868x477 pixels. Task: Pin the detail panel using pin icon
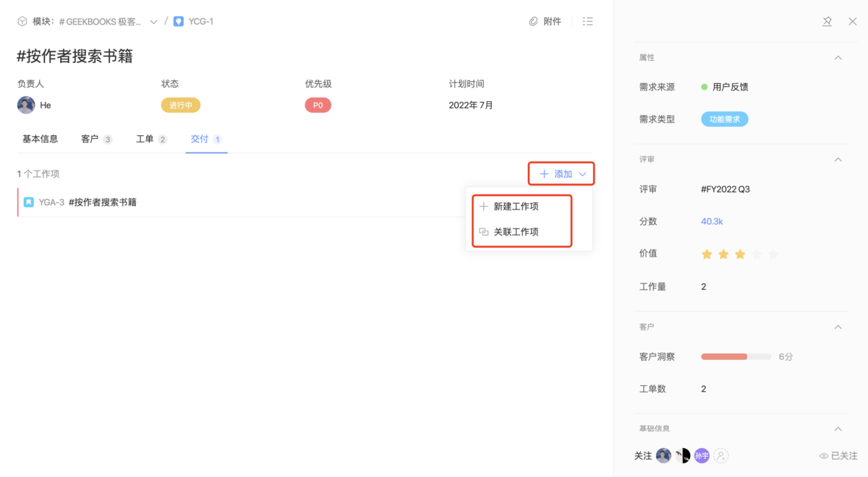tap(827, 21)
